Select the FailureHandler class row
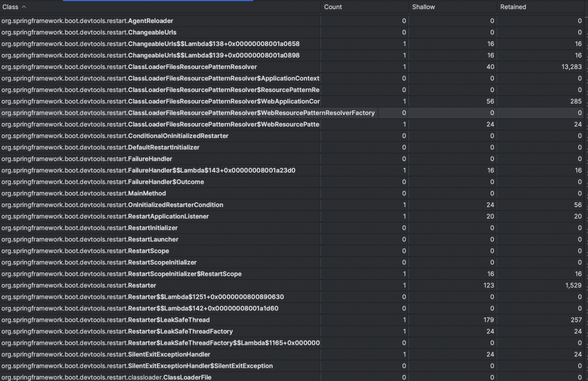Image resolution: width=588 pixels, height=381 pixels. click(x=292, y=159)
